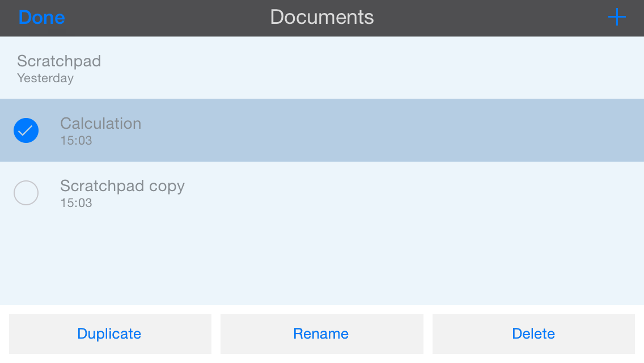Screen dimensions: 644x363
Task: Duplicate the selected document
Action: pyautogui.click(x=109, y=334)
